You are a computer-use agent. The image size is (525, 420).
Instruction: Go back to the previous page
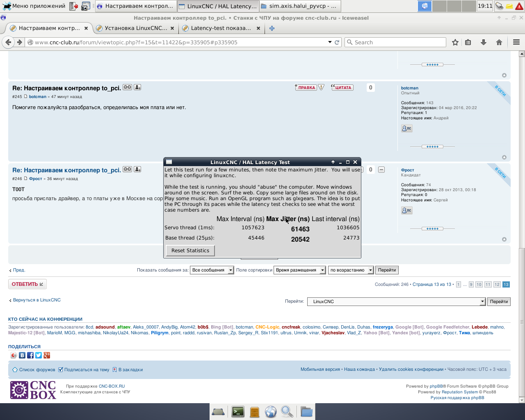click(8, 42)
